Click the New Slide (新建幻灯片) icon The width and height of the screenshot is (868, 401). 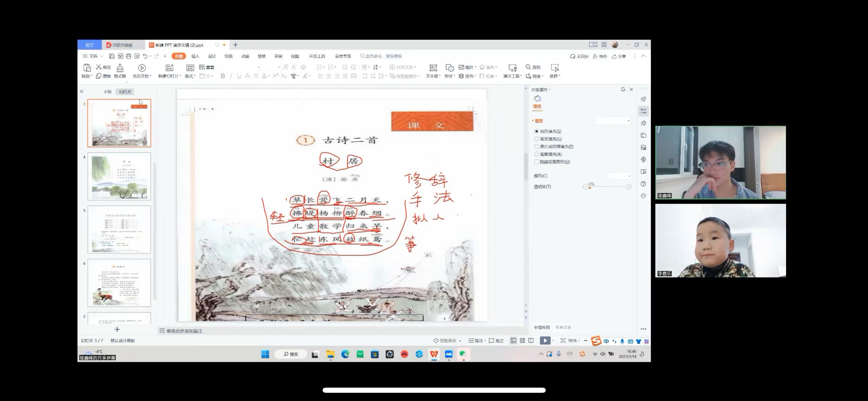(x=169, y=68)
